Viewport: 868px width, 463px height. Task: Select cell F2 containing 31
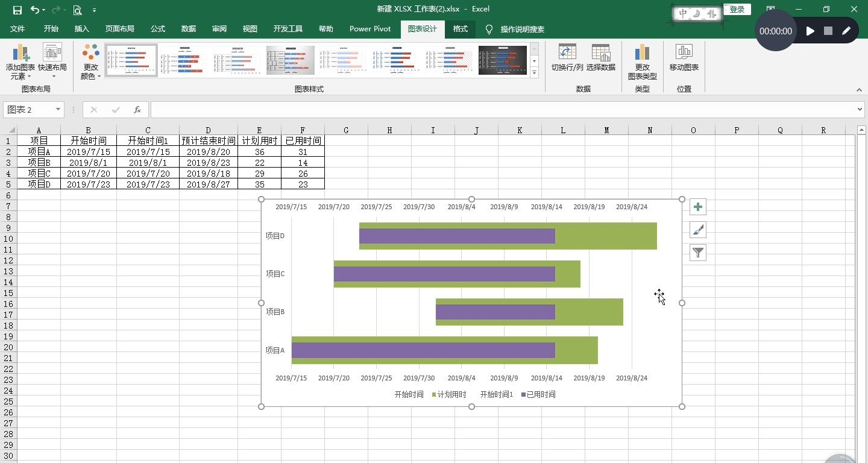coord(303,152)
